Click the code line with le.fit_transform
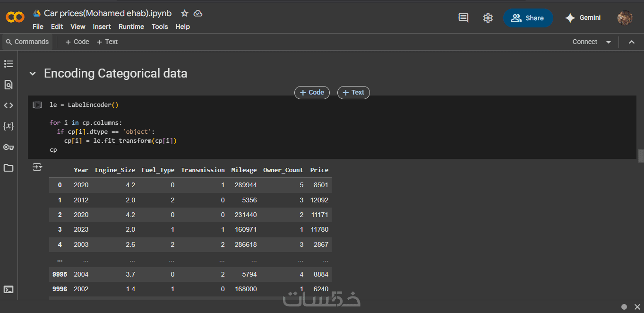The image size is (644, 313). [120, 141]
